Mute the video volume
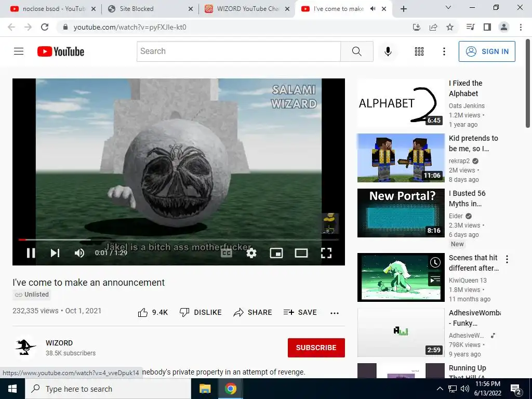Viewport: 532px width, 399px height. [79, 253]
